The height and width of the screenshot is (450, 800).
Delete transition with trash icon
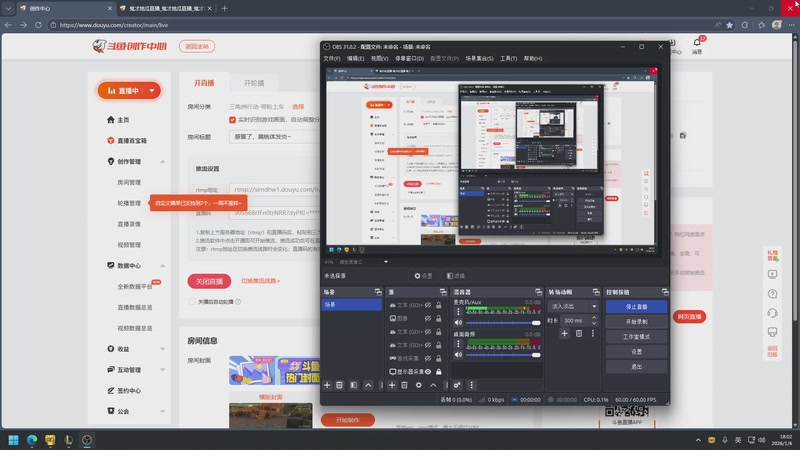pos(579,334)
